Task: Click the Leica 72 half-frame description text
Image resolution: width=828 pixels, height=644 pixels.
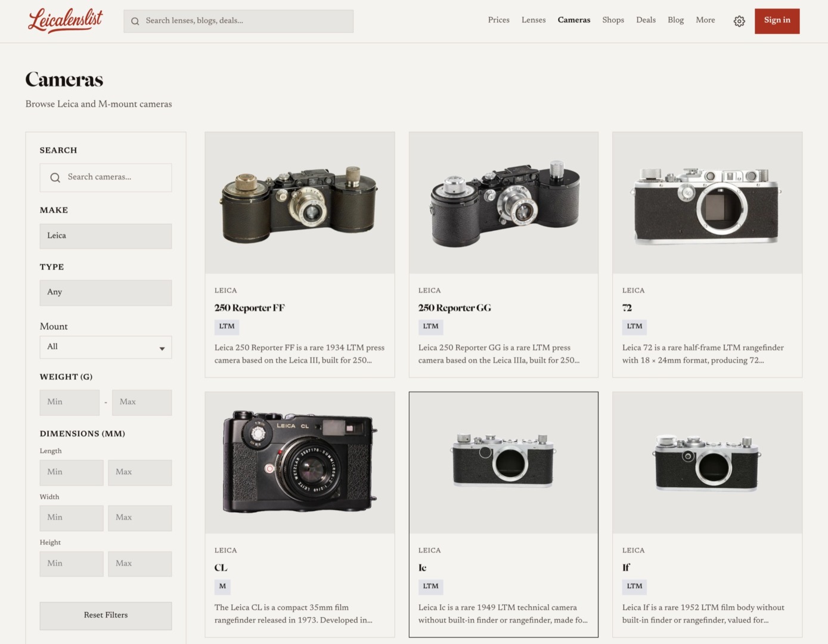Action: coord(703,354)
